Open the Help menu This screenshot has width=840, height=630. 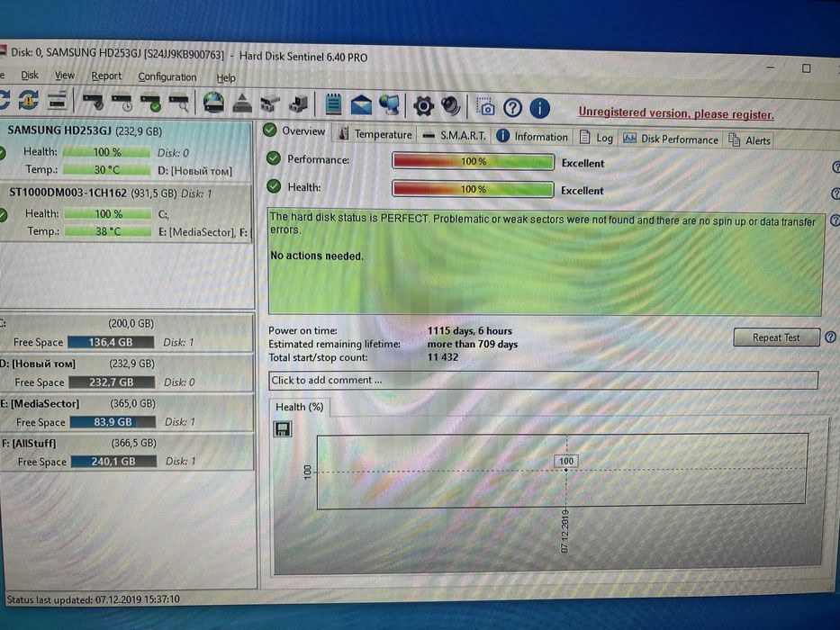pyautogui.click(x=226, y=78)
